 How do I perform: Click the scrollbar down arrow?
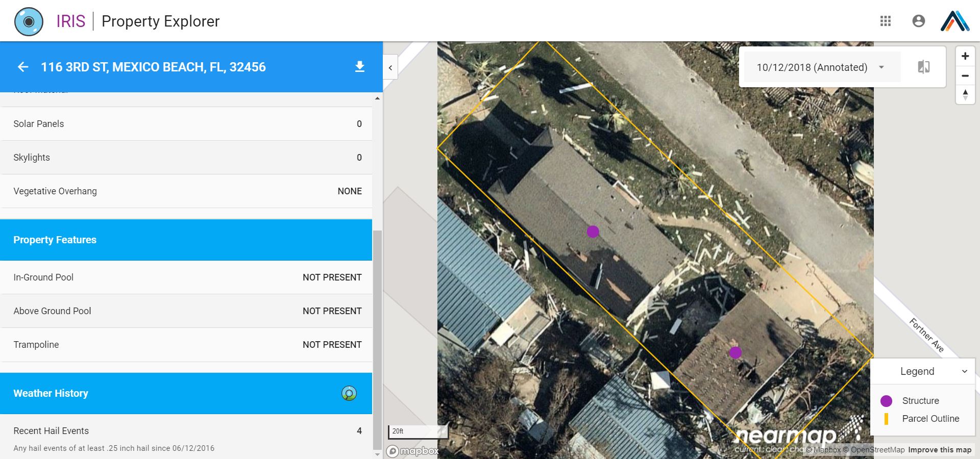coord(377,454)
